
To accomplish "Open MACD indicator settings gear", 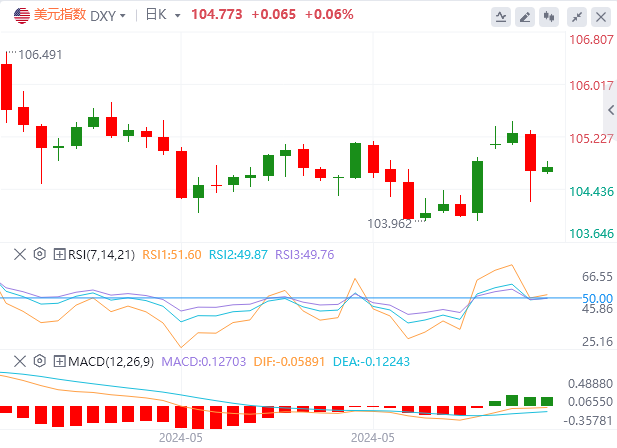I will [x=39, y=361].
